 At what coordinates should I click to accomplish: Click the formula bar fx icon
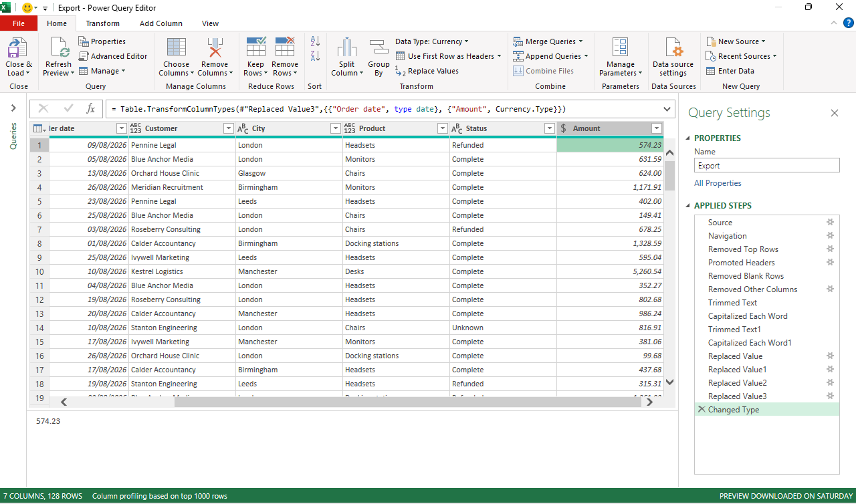point(91,109)
